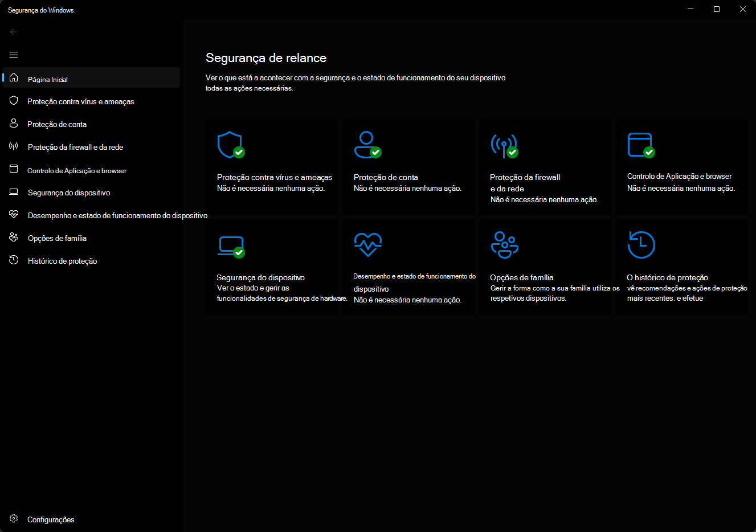The width and height of the screenshot is (756, 532).
Task: Click the person icon for Proteção de conta
Action: tap(14, 123)
